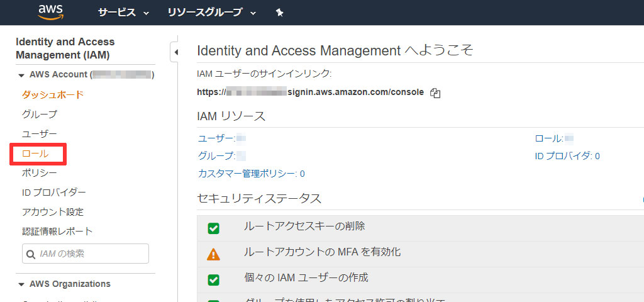644x302 pixels.
Task: Click green check for IAM ユーザーの作成
Action: point(213,280)
